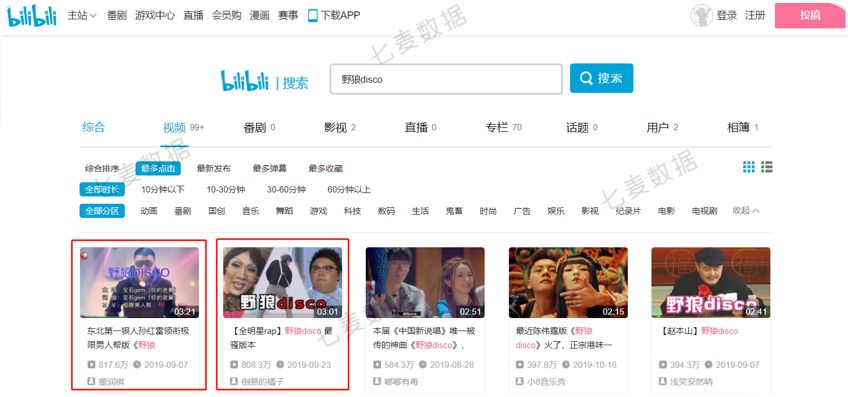This screenshot has height=397, width=848.
Task: Click the magnifier 搜索 button
Action: pyautogui.click(x=601, y=78)
